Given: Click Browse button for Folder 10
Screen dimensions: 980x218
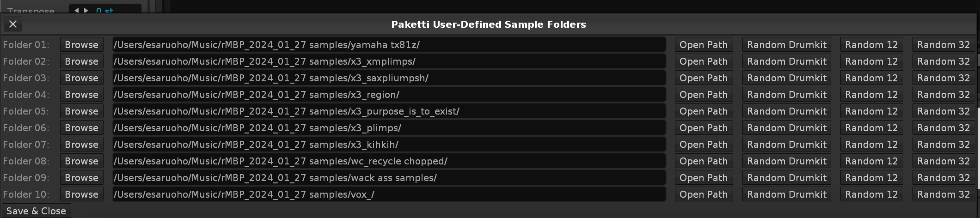Looking at the screenshot, I should coord(81,194).
